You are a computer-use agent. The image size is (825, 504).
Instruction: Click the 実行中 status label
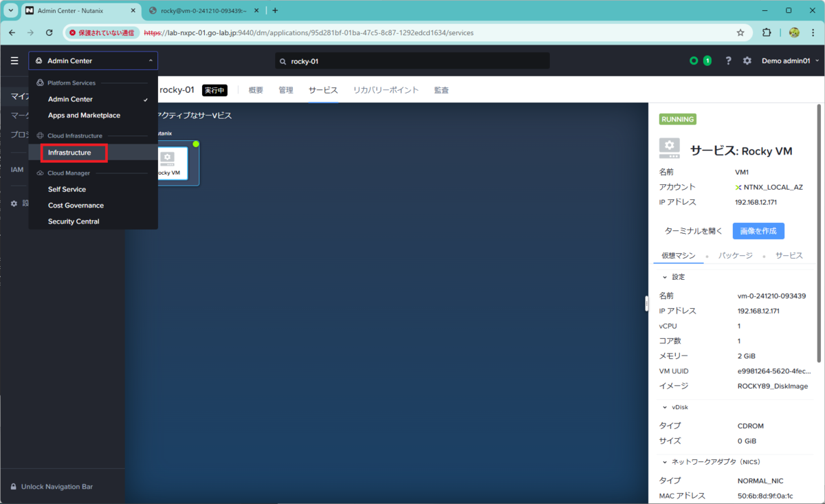214,90
